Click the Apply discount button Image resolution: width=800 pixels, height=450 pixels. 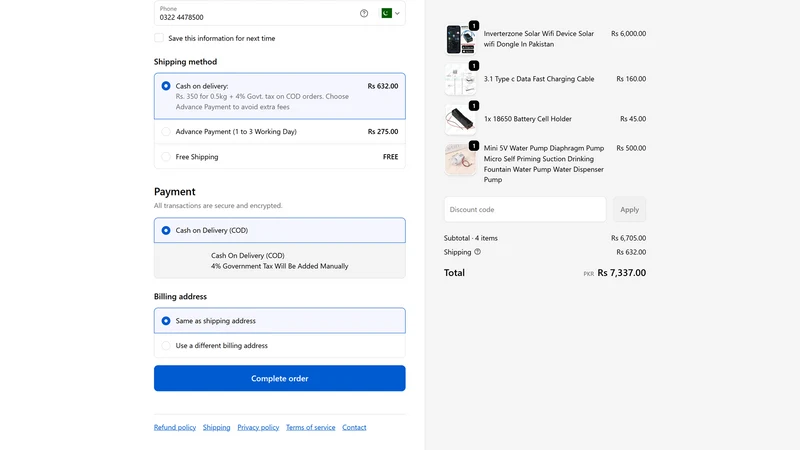click(x=630, y=209)
